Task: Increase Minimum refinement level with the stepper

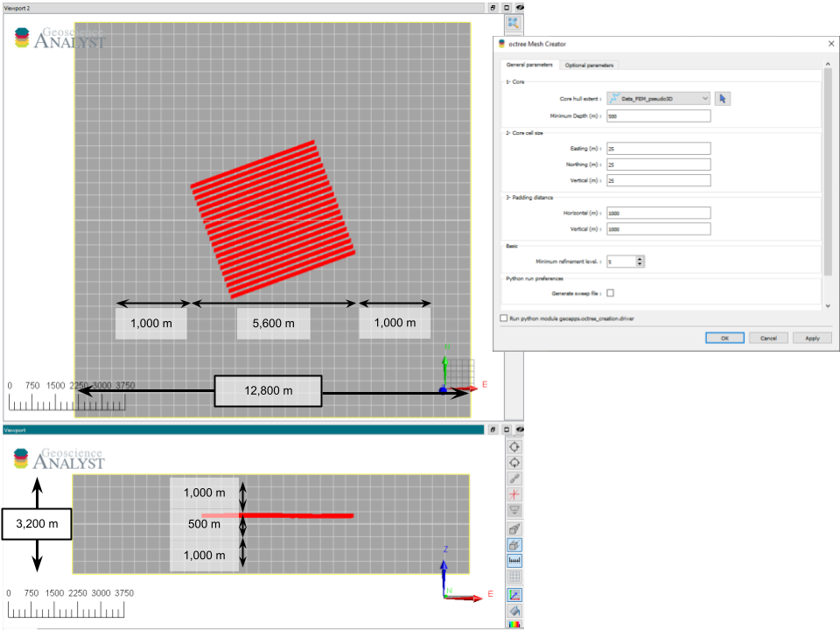Action: [x=641, y=258]
